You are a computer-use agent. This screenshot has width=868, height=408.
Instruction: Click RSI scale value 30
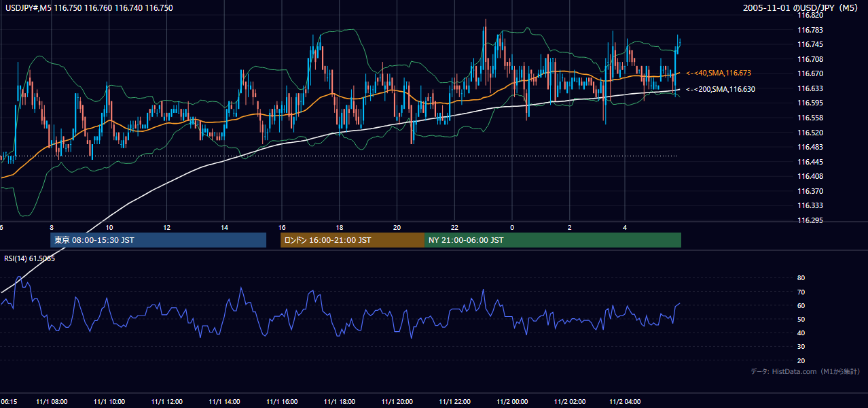801,347
